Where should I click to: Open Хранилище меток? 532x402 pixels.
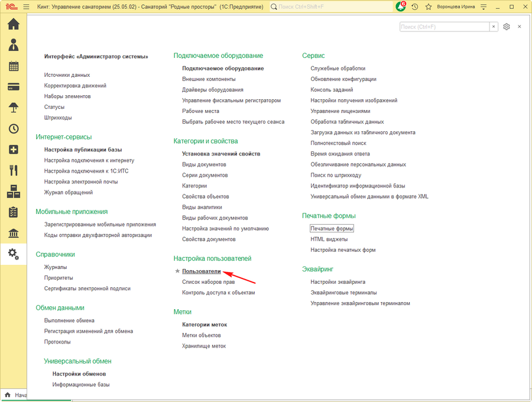tap(204, 346)
